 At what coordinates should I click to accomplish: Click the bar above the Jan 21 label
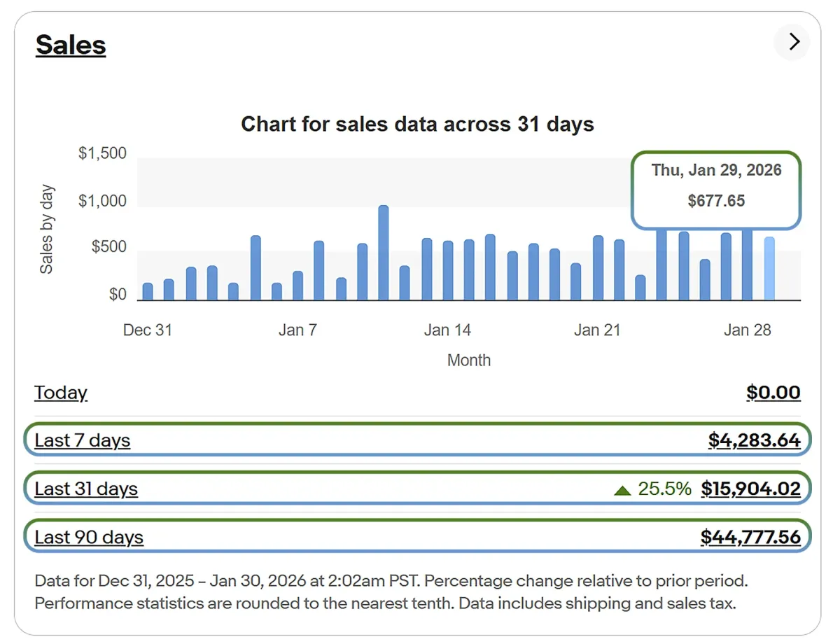[598, 269]
